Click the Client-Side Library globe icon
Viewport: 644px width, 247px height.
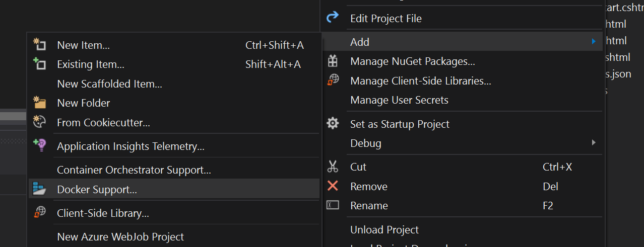click(39, 213)
